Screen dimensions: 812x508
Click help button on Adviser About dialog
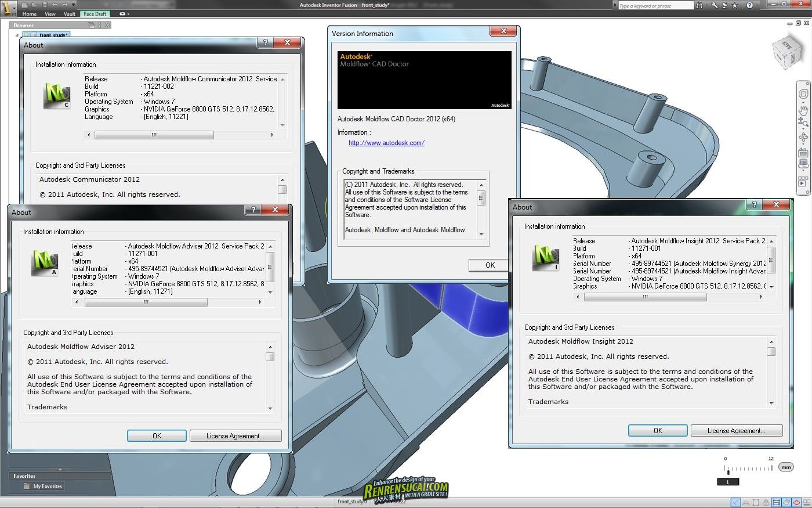click(253, 210)
